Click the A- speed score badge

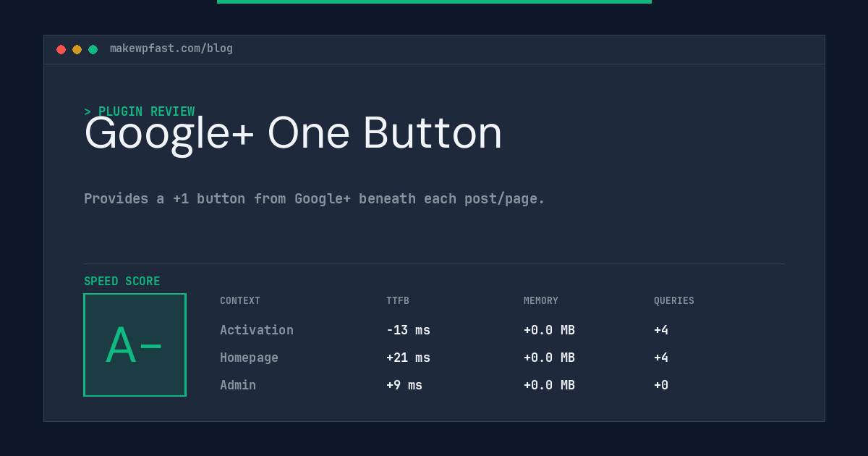coord(135,345)
